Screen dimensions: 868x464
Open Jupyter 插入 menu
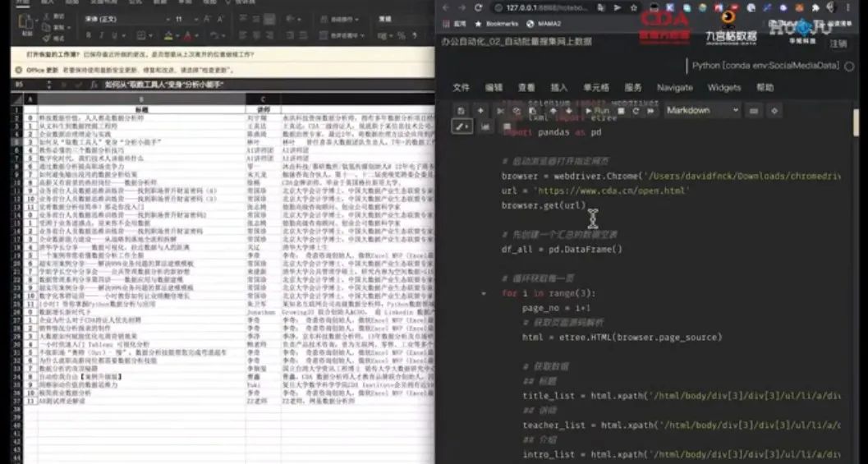[559, 88]
